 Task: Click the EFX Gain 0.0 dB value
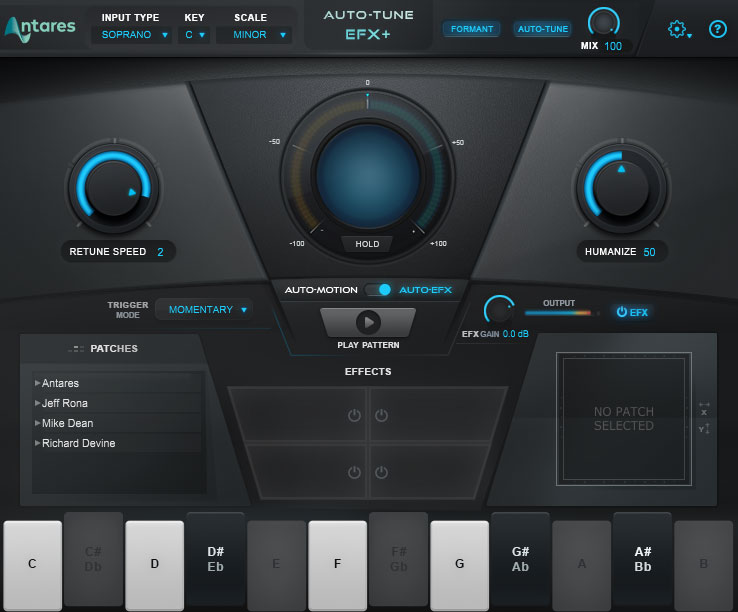(x=515, y=334)
